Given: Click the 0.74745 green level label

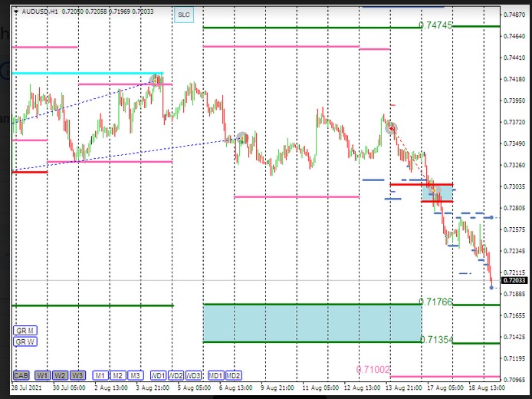Looking at the screenshot, I should coord(435,25).
